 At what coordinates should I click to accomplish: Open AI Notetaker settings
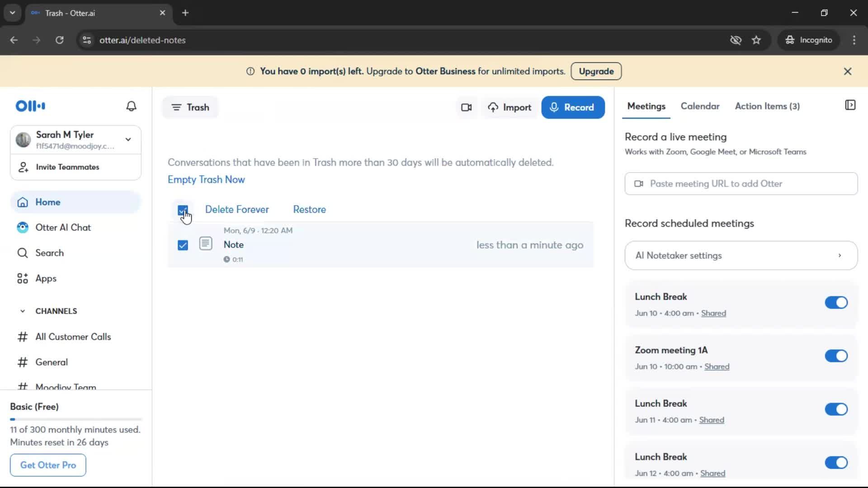(741, 256)
